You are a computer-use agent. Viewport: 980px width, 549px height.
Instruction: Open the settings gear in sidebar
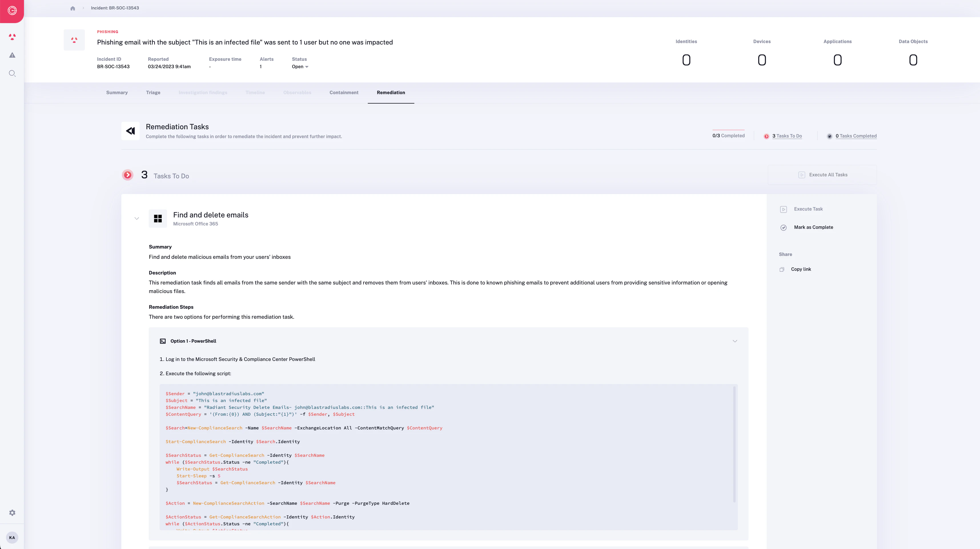pyautogui.click(x=12, y=513)
